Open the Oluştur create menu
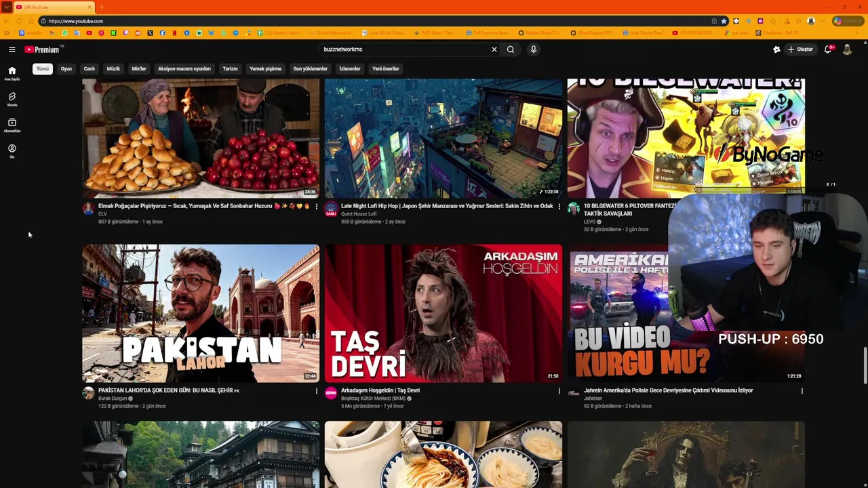 [x=800, y=49]
